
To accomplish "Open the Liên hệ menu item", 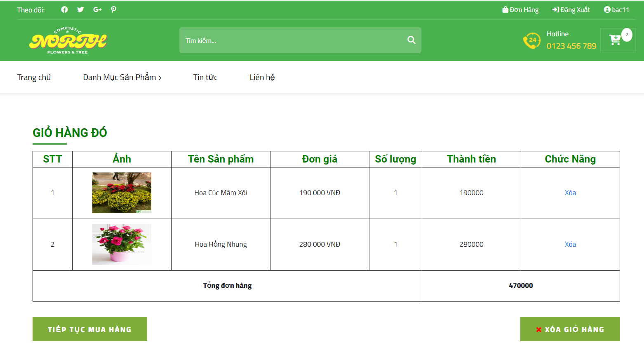I will click(262, 77).
